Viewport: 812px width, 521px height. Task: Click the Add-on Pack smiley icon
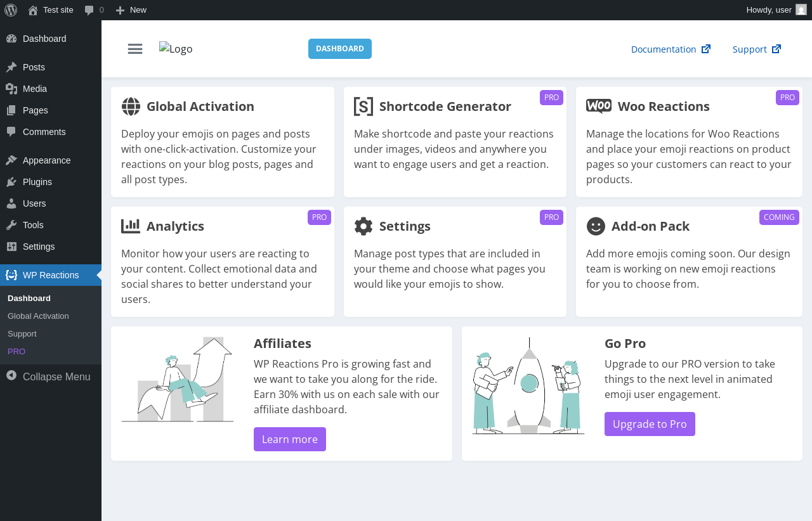(596, 226)
